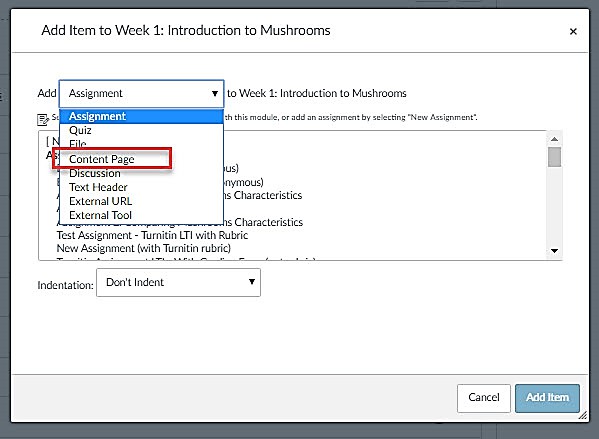
Task: Select Assignment from the dropdown list
Action: pos(141,116)
